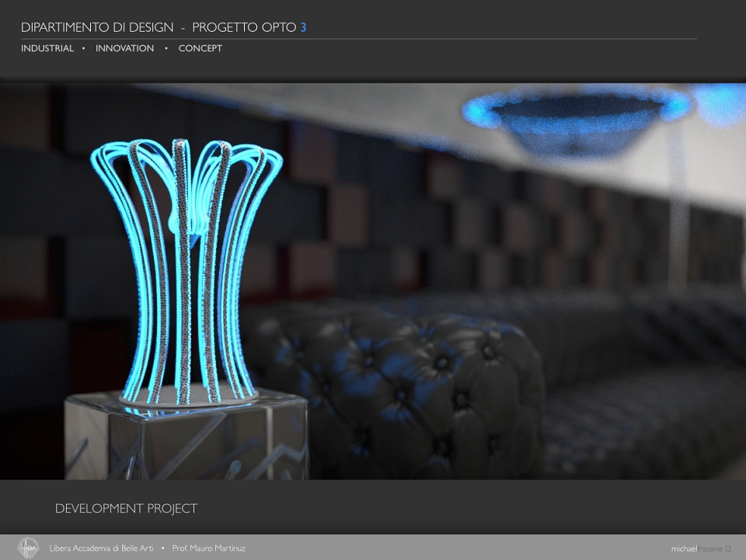Select the CONCEPT label
Viewport: 746px width, 560px height.
click(200, 48)
